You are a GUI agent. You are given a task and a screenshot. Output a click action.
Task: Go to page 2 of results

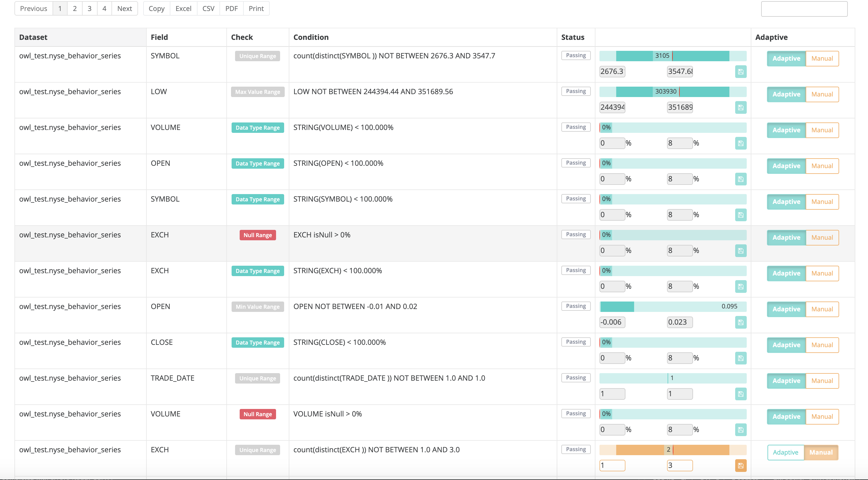click(x=74, y=8)
